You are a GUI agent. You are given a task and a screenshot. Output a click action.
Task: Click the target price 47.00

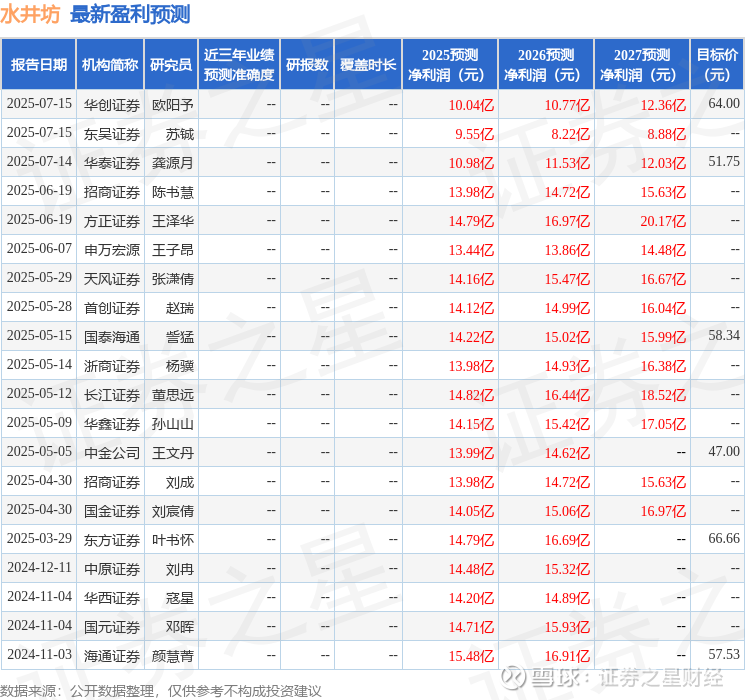click(724, 451)
